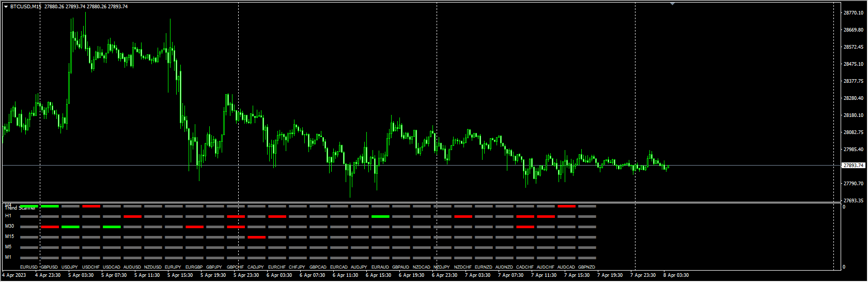
Task: Click the 6 Apr 11:30 time axis label
Action: pos(345,275)
